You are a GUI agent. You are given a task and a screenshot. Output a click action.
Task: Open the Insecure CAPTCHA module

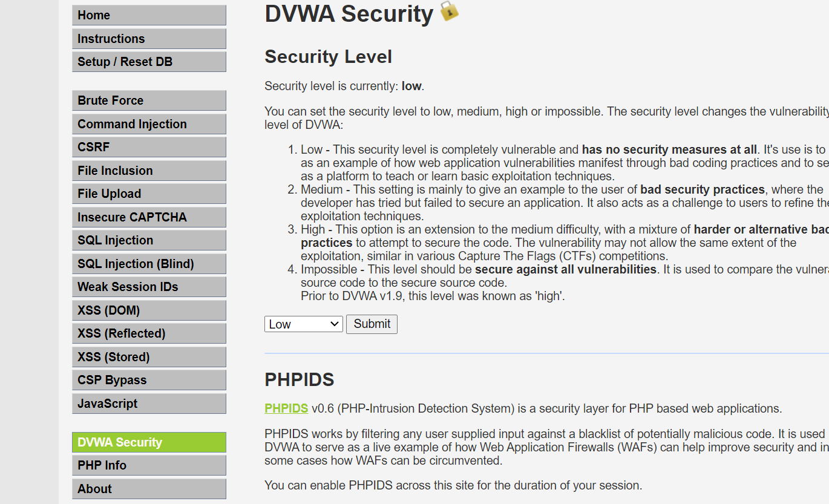click(149, 217)
